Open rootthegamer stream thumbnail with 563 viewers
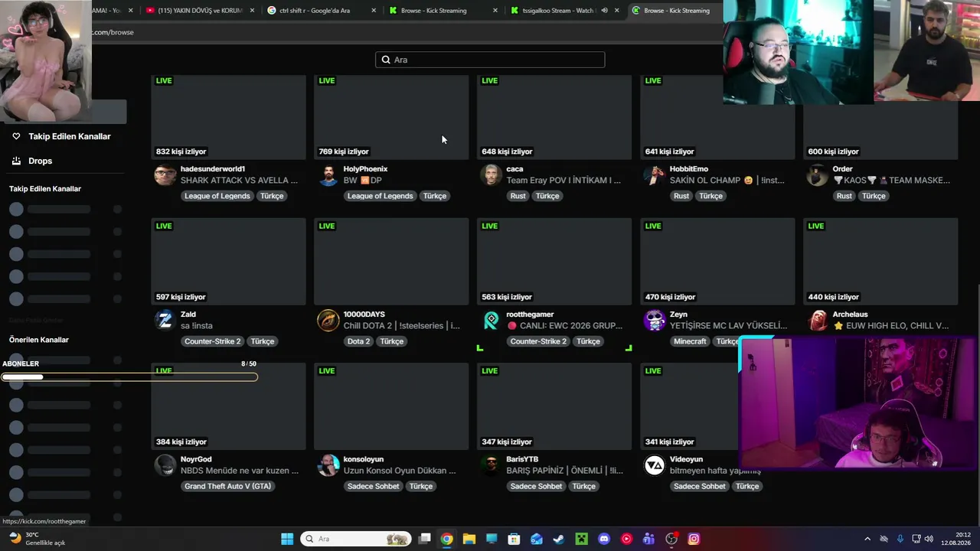This screenshot has height=551, width=980. pyautogui.click(x=554, y=261)
